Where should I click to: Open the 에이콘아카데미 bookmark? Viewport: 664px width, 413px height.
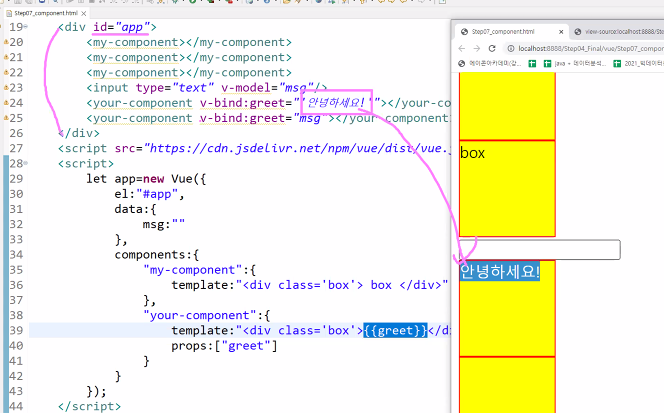pyautogui.click(x=490, y=64)
